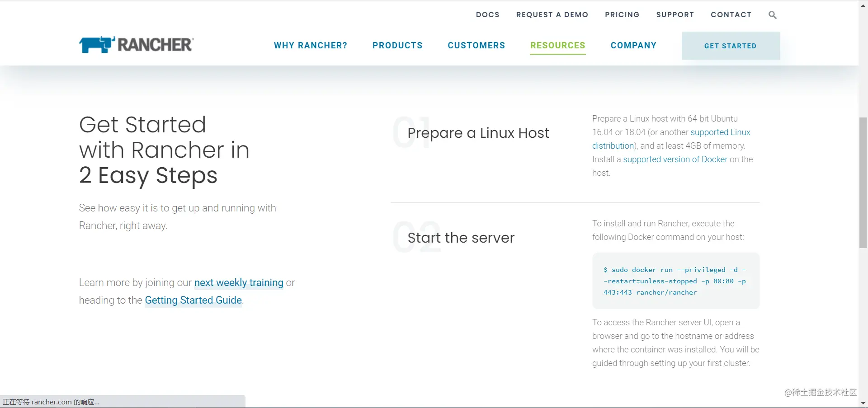Open the PRICING page
868x408 pixels.
pos(623,14)
